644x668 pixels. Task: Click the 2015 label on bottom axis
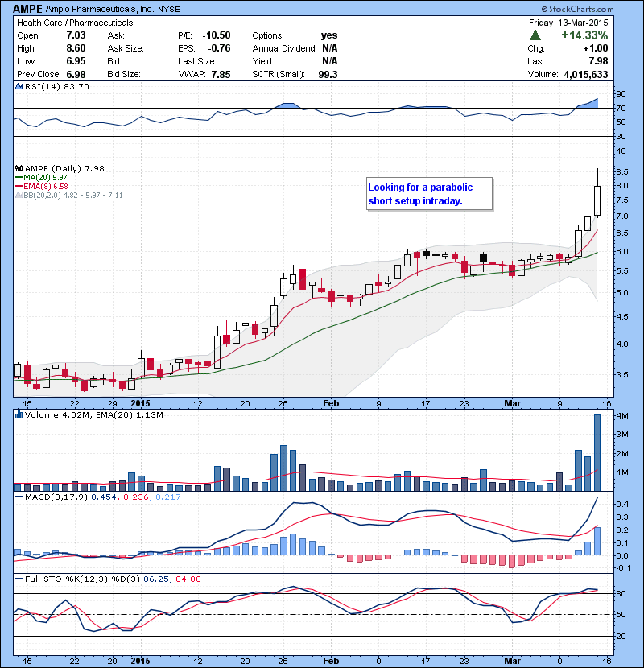[x=140, y=661]
